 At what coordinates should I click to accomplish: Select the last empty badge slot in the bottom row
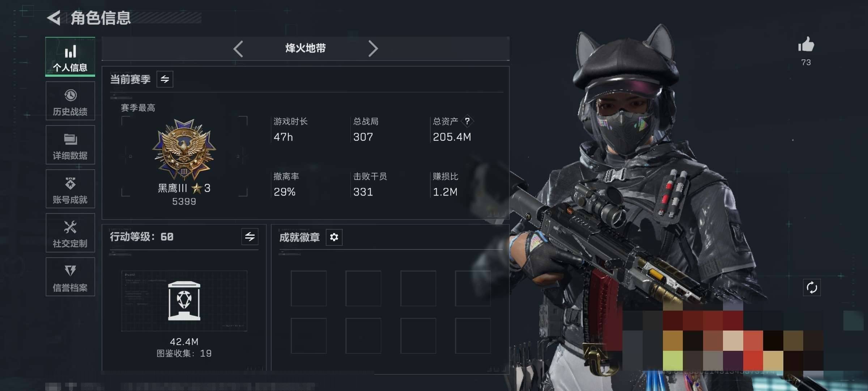click(x=473, y=336)
